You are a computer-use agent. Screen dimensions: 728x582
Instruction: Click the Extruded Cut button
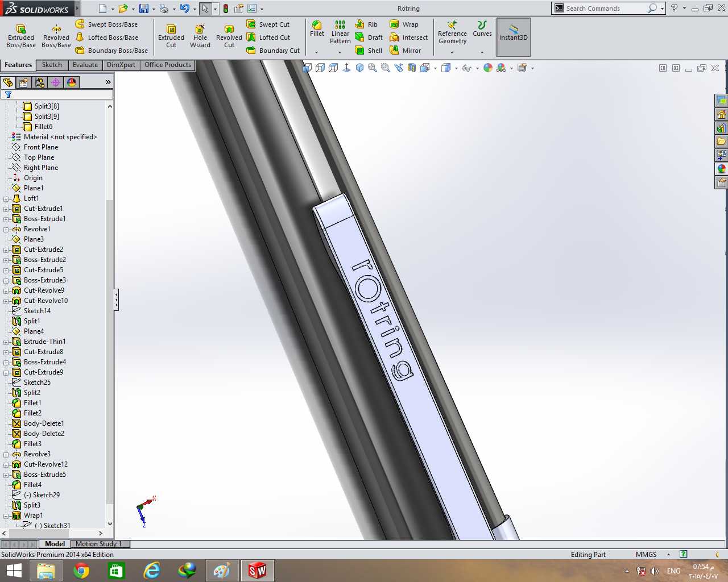(x=171, y=37)
